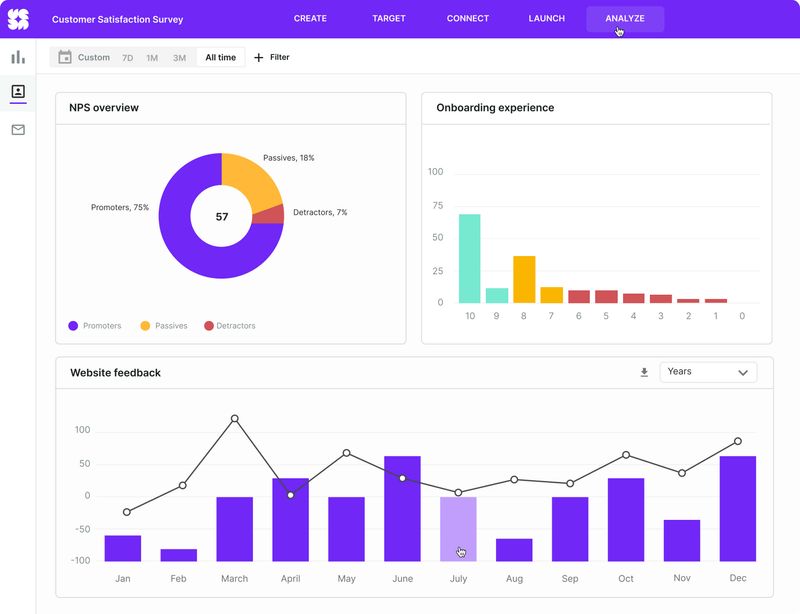Select the 3M time range

179,58
